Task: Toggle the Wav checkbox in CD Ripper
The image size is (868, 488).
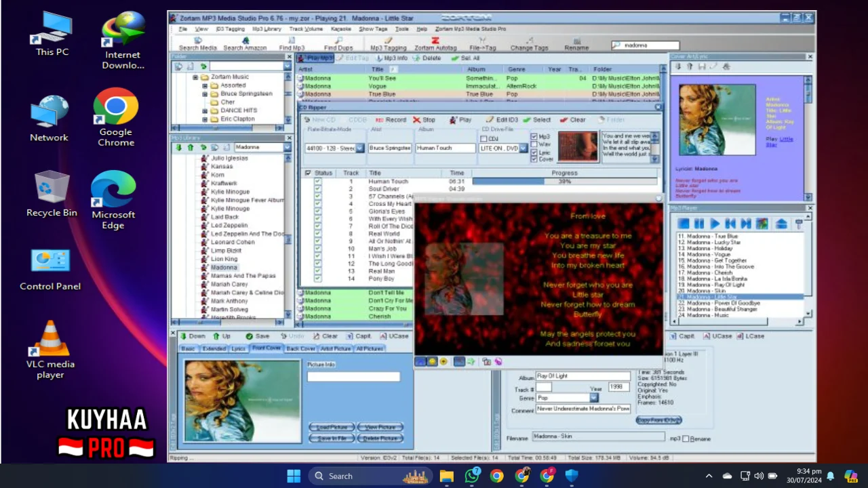Action: click(534, 144)
